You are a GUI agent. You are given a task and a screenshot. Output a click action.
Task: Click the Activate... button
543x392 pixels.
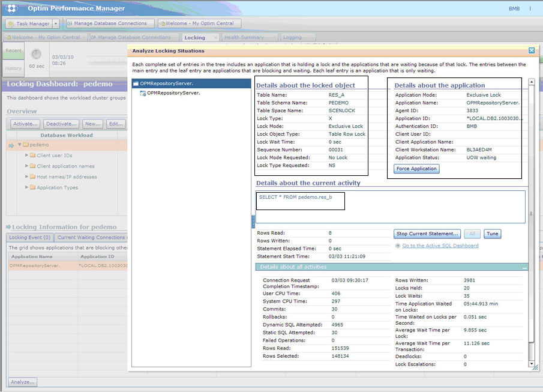25,124
